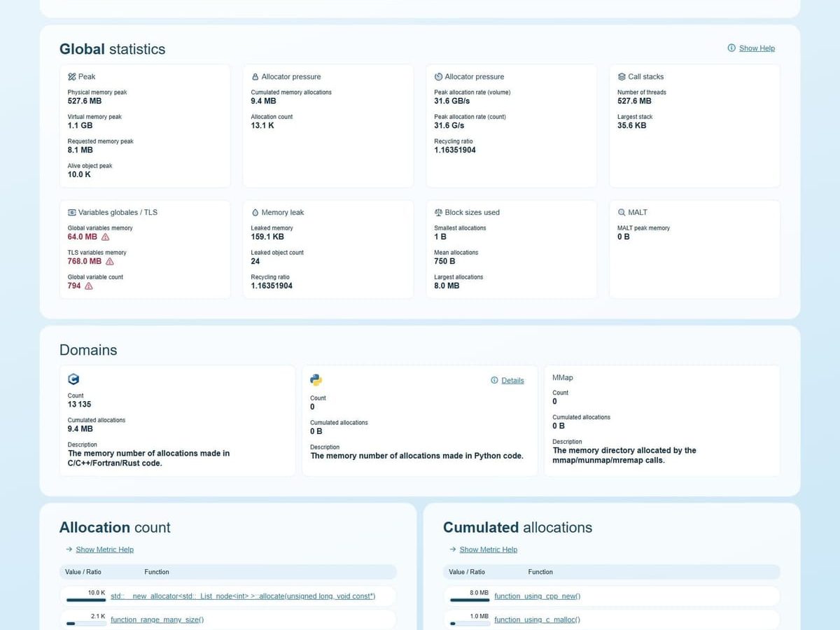Click the C language logo in Domains
The image size is (840, 630).
(x=73, y=379)
